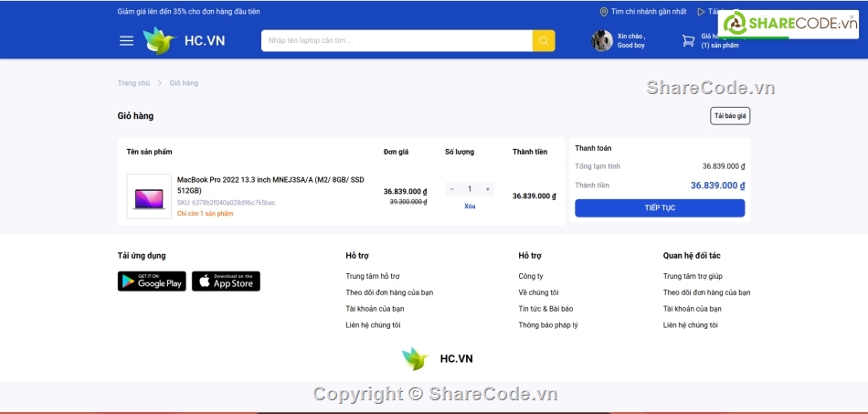Remove item using Xóa link
The width and height of the screenshot is (868, 414).
click(470, 207)
